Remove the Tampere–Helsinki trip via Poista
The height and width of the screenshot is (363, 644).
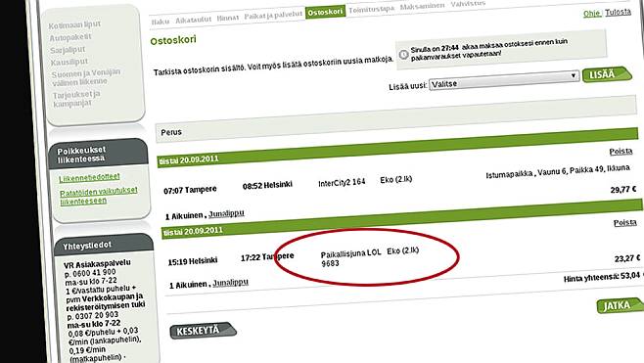[x=621, y=151]
